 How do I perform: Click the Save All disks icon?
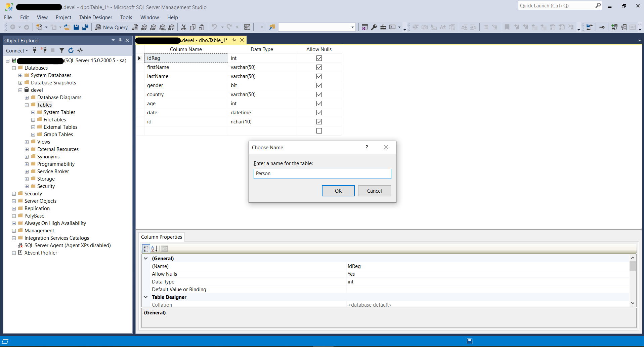tap(85, 27)
